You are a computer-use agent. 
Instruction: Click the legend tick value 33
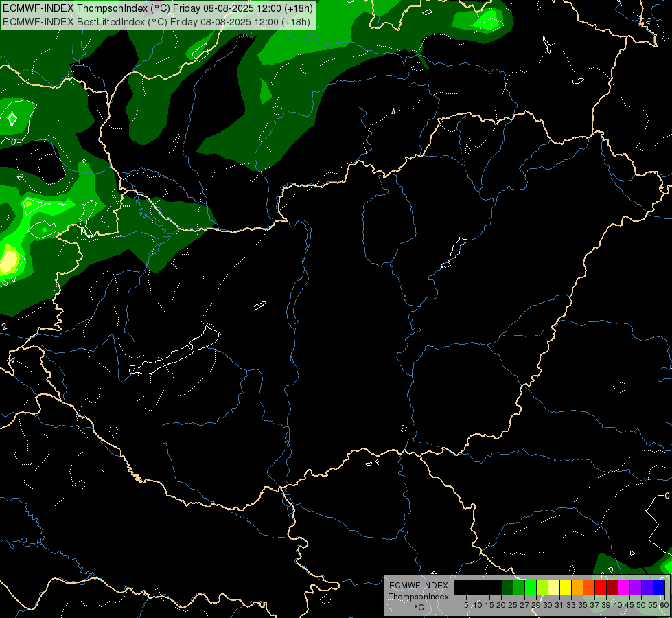[571, 605]
